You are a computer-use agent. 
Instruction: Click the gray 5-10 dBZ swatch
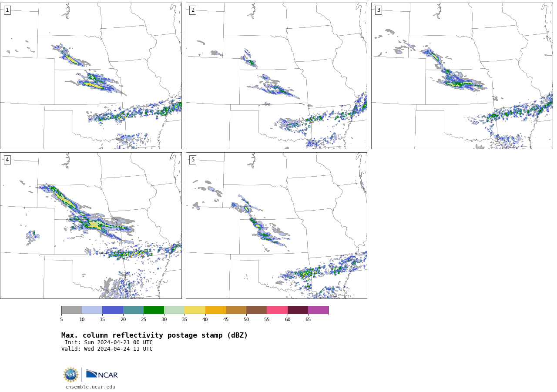[71, 310]
